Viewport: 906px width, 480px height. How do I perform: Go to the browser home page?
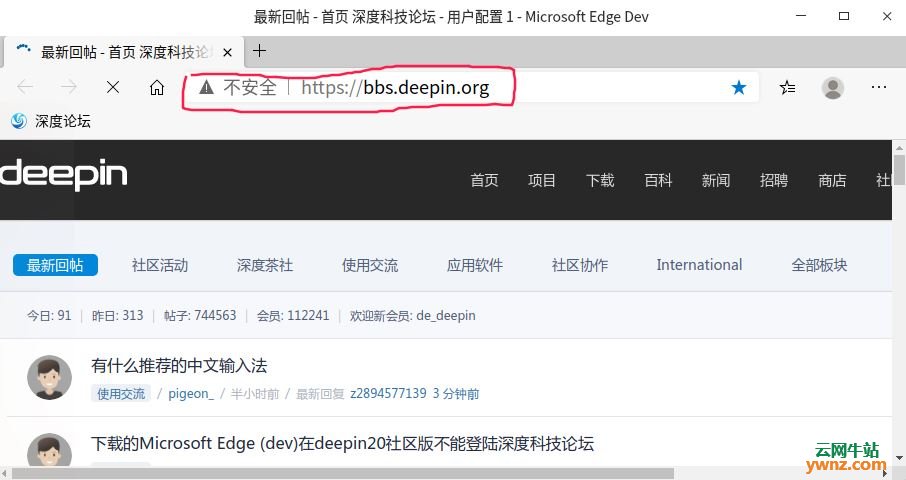(157, 87)
